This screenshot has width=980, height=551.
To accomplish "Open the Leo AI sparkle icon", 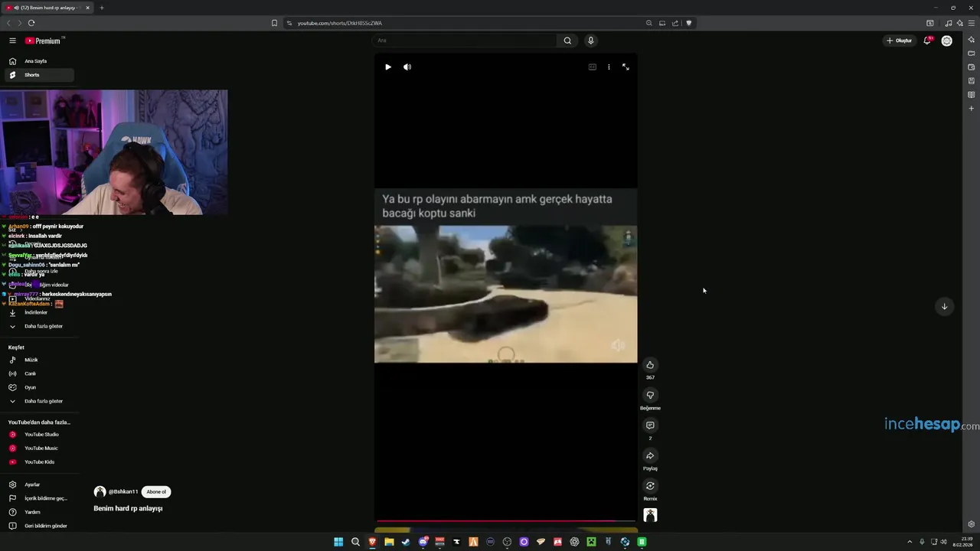I will click(959, 23).
